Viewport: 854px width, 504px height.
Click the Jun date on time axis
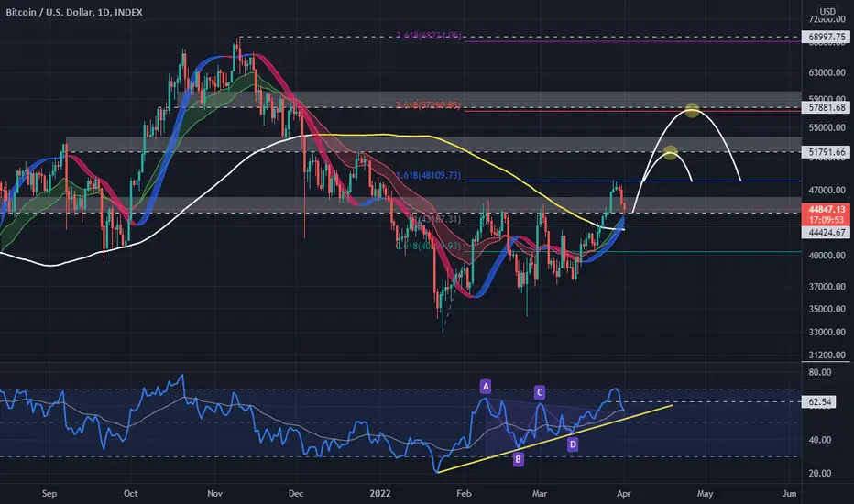click(x=789, y=494)
